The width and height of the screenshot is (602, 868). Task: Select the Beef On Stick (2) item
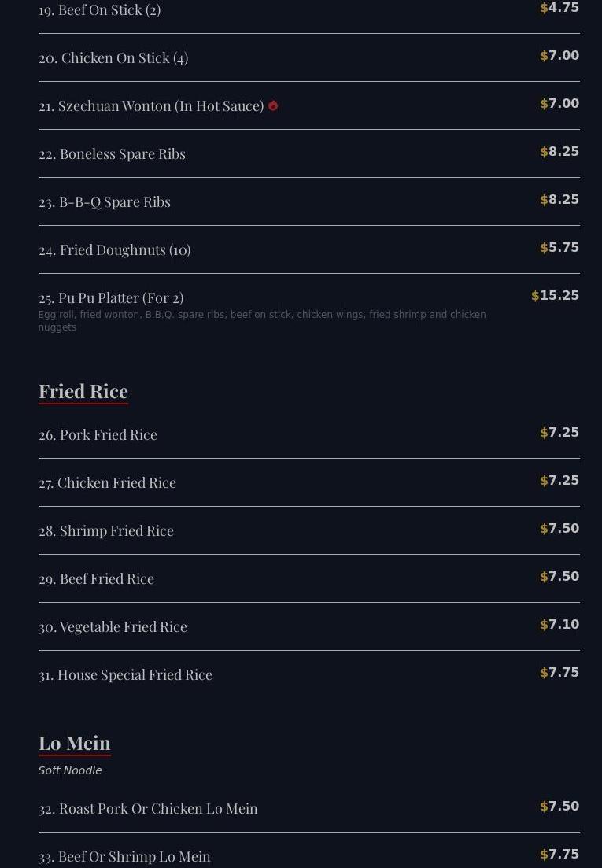pyautogui.click(x=100, y=10)
